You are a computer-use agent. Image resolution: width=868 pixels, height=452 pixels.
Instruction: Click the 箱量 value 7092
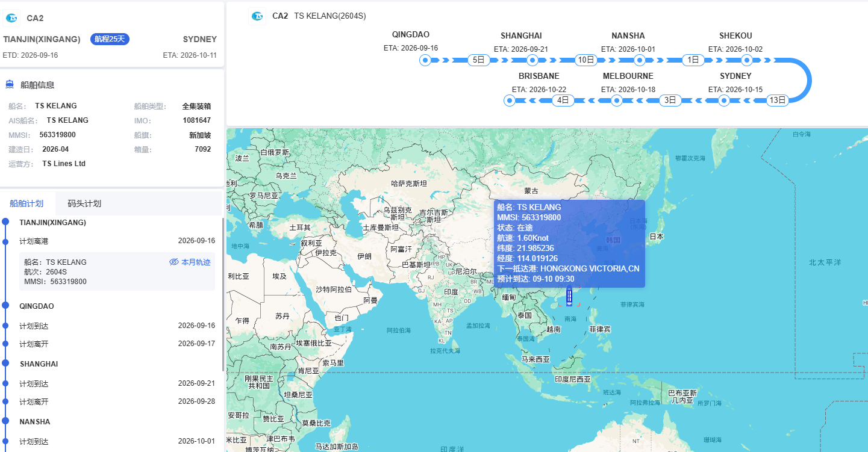[x=203, y=149]
